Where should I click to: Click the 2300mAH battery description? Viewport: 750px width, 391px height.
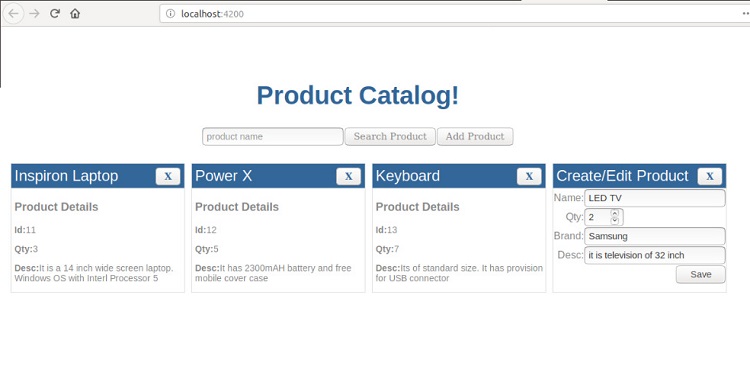273,273
